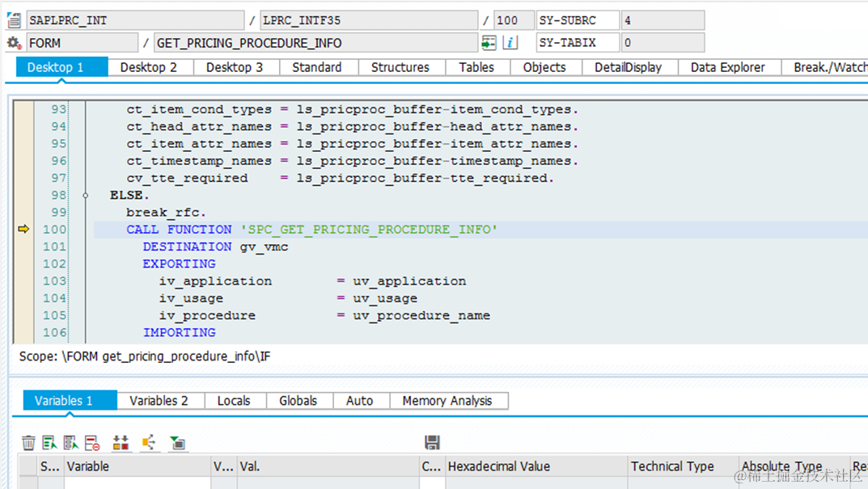
Task: Open the Memory Analysis tab
Action: click(x=447, y=401)
